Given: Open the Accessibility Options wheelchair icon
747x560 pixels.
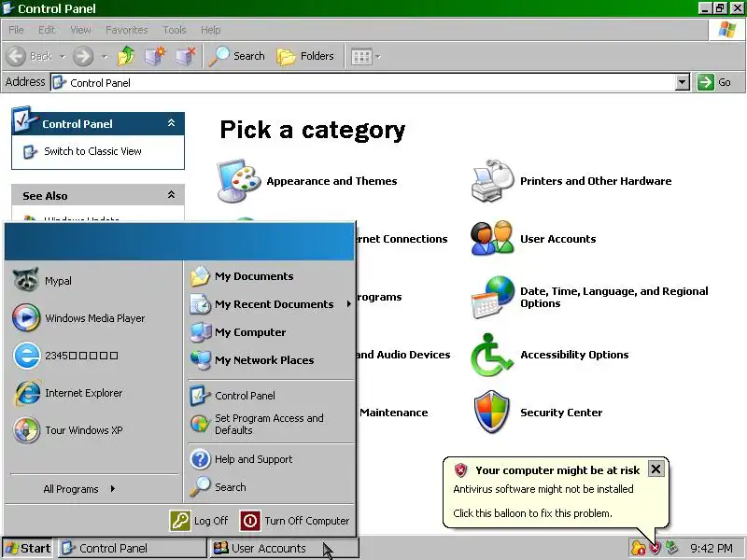Looking at the screenshot, I should click(x=492, y=355).
